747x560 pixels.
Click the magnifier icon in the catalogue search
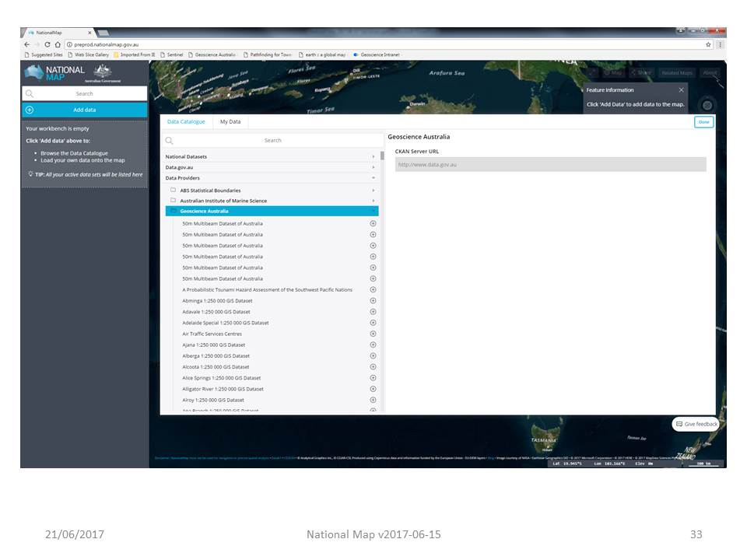click(169, 141)
